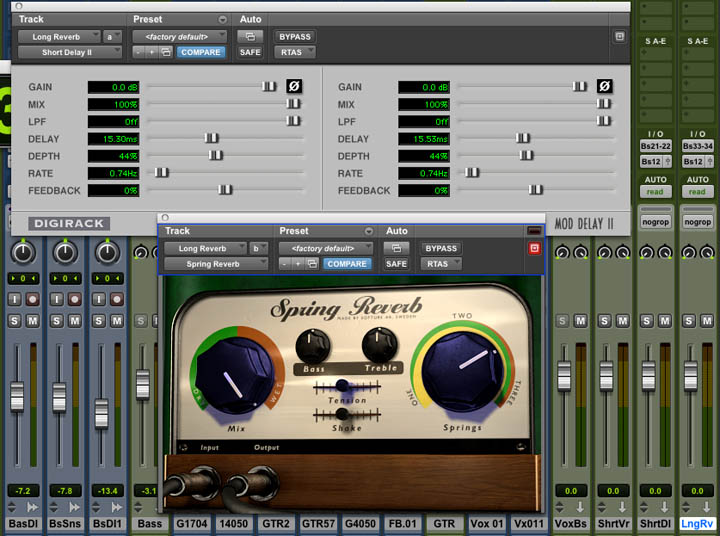Open Preset menu arrow in Spring Reverb header

(369, 231)
